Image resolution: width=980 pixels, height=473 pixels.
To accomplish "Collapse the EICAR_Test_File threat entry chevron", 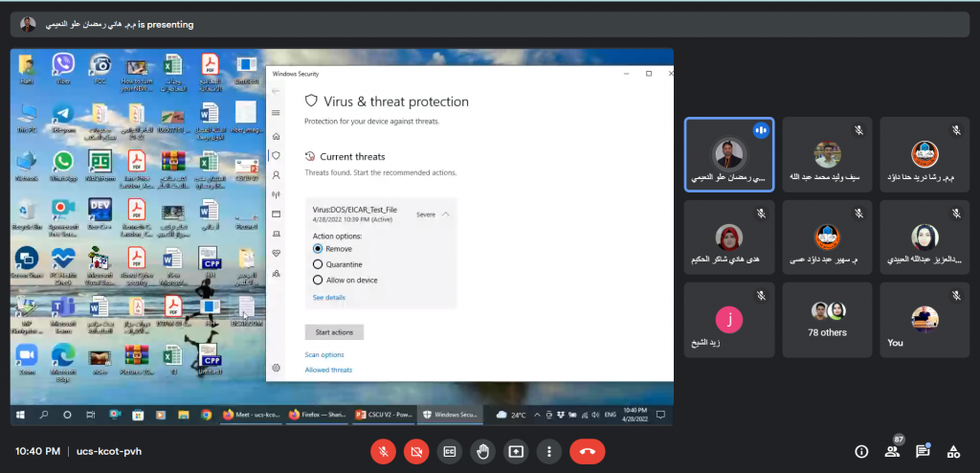I will click(x=445, y=214).
